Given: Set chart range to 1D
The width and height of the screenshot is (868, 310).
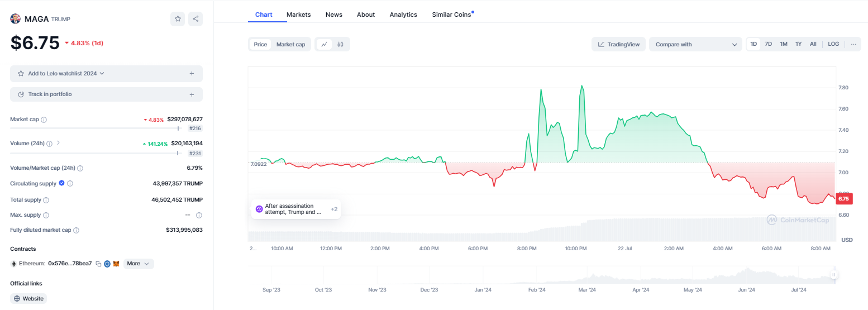Looking at the screenshot, I should click(x=753, y=44).
